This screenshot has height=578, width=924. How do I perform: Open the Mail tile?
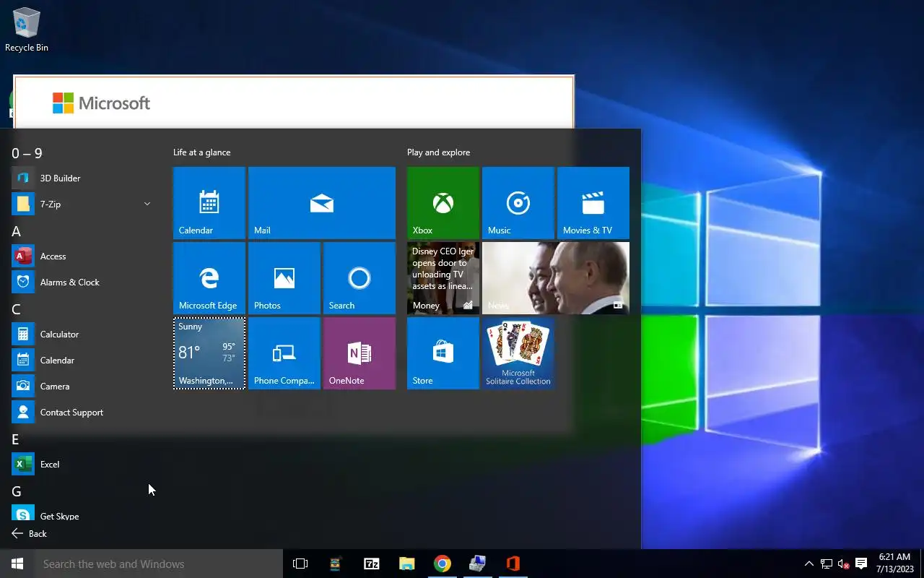pos(322,203)
